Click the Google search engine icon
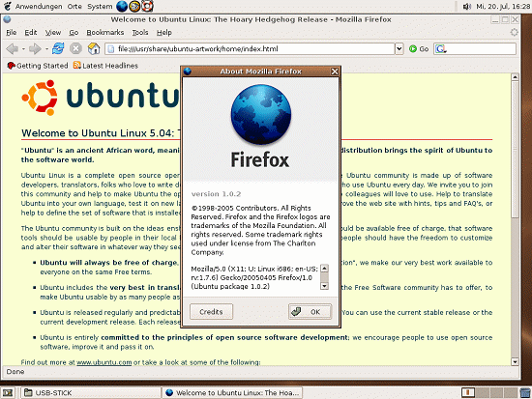The width and height of the screenshot is (532, 399). point(441,49)
